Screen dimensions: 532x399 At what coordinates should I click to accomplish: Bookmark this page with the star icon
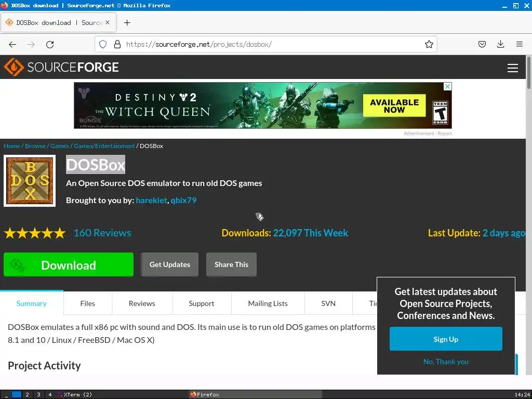(x=429, y=45)
